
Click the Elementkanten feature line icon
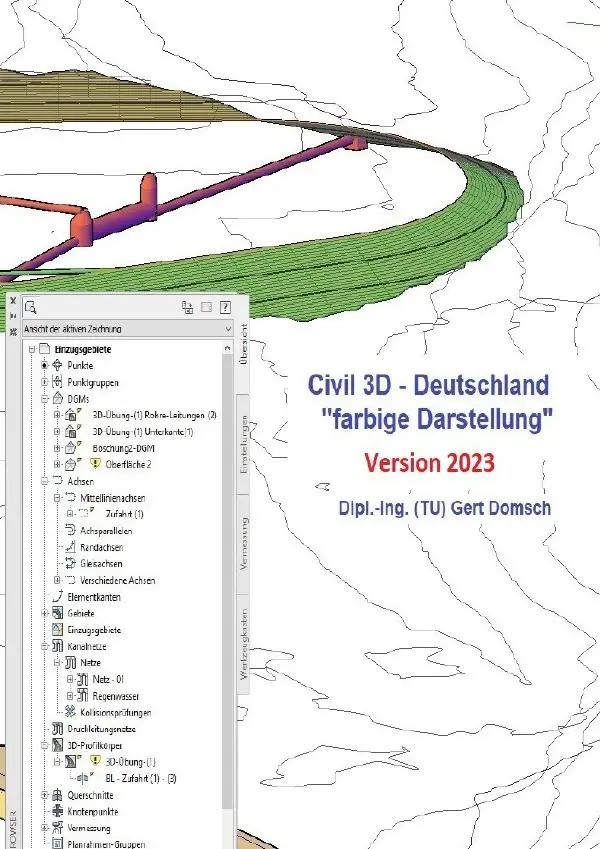pyautogui.click(x=57, y=596)
